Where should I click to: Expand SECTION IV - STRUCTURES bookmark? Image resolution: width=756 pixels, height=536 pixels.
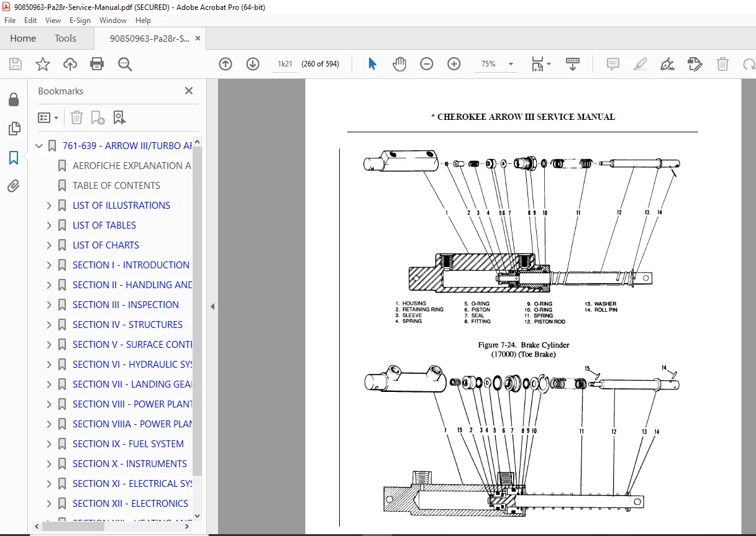coord(50,325)
